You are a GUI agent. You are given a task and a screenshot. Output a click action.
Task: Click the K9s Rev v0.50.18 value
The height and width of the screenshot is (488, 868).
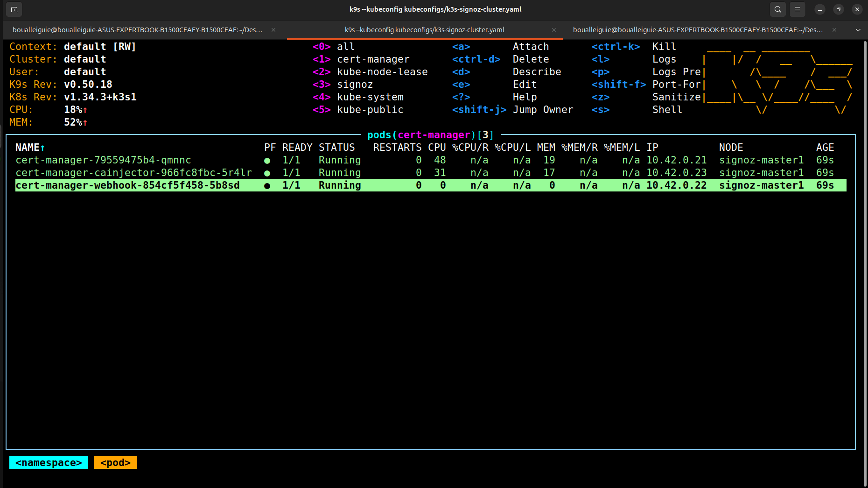tap(88, 85)
